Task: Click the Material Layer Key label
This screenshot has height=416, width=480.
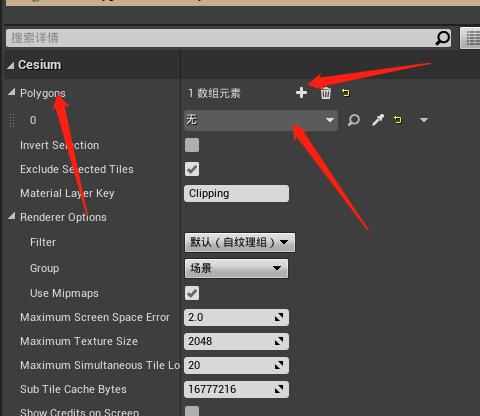Action: (x=67, y=193)
